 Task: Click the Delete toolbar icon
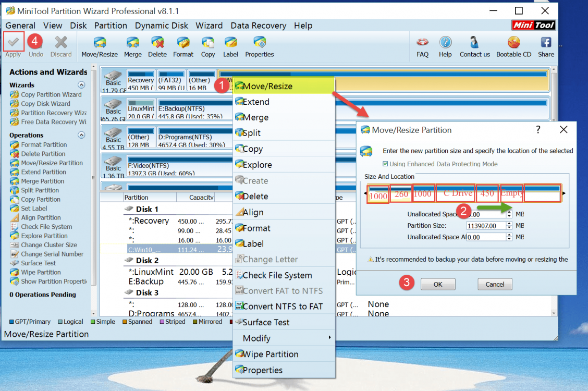click(157, 42)
